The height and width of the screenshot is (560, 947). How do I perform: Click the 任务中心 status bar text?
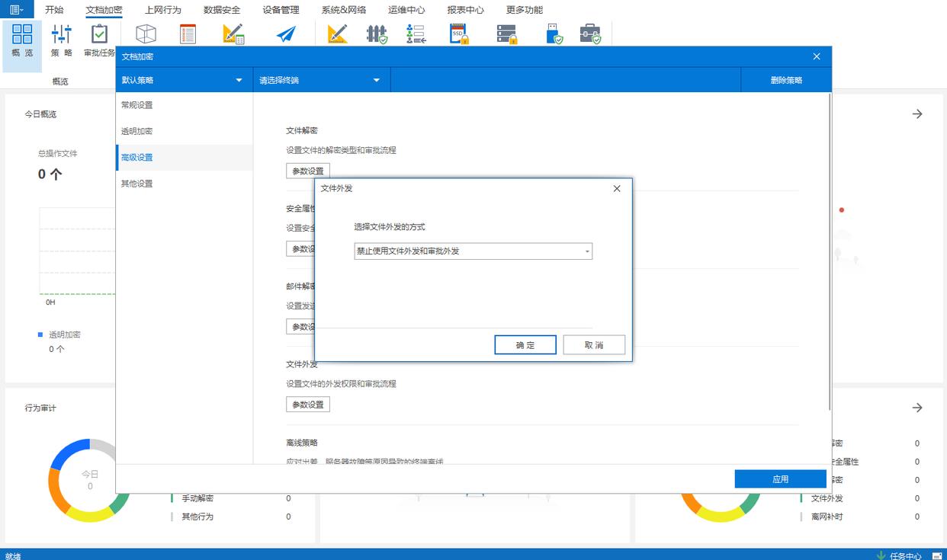point(906,555)
